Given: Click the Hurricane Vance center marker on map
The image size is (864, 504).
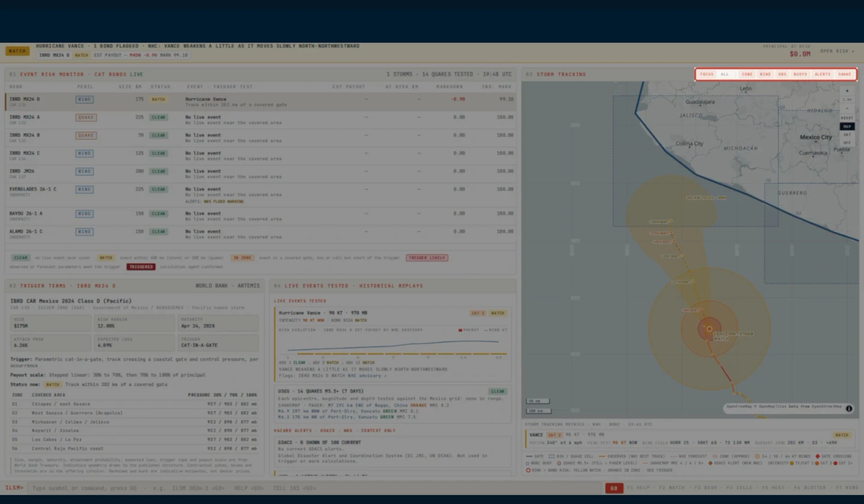Looking at the screenshot, I should point(709,329).
